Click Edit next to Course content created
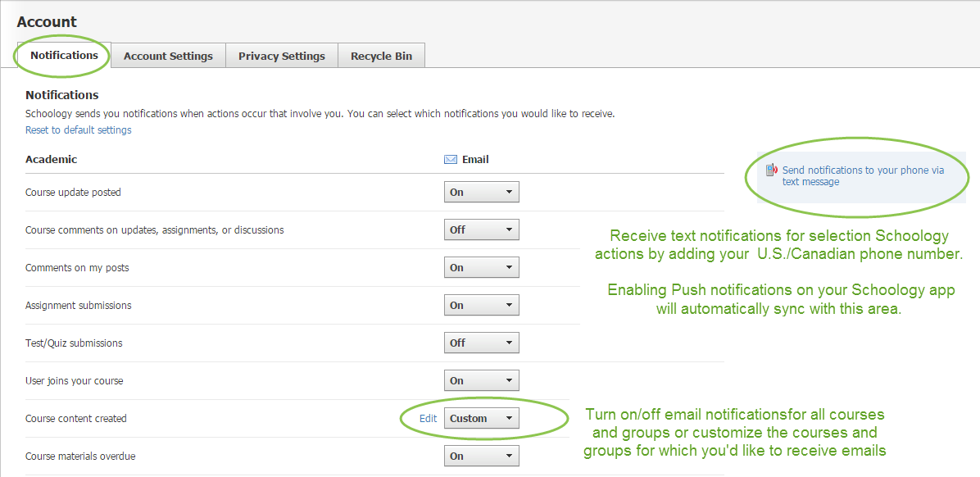 428,418
